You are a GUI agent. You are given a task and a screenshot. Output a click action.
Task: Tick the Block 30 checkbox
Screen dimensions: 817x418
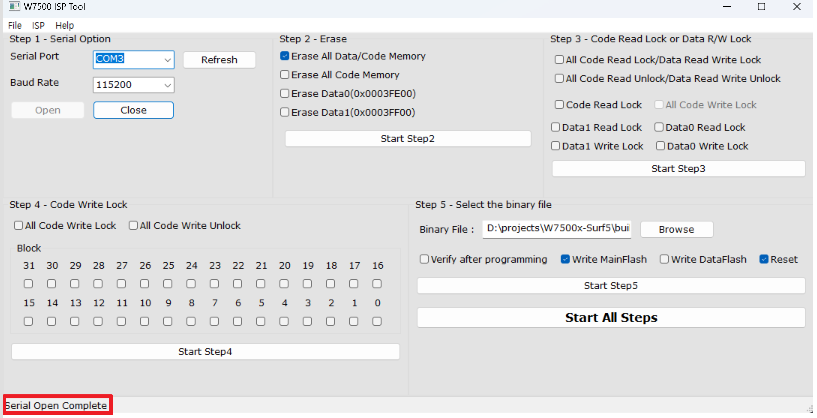52,284
